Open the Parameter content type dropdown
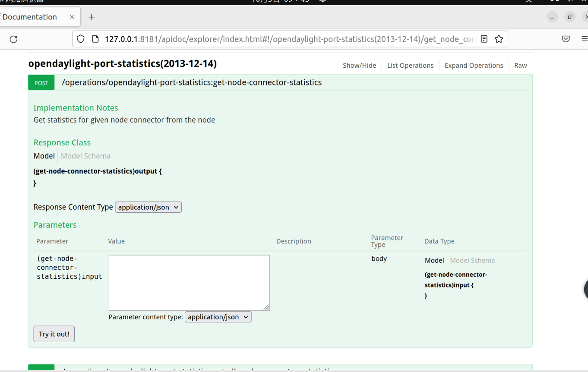588x372 pixels. point(218,317)
